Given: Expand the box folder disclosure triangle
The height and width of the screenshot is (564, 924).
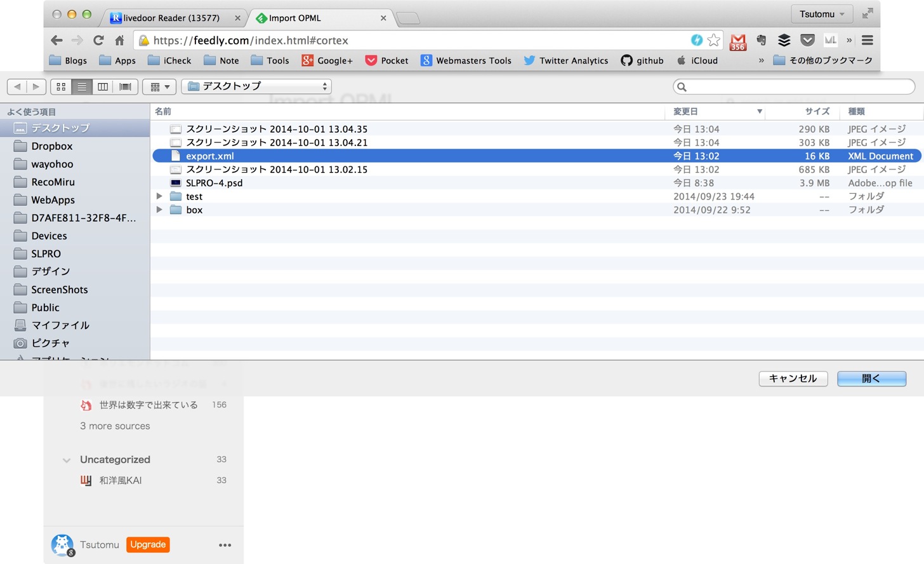Looking at the screenshot, I should [159, 210].
